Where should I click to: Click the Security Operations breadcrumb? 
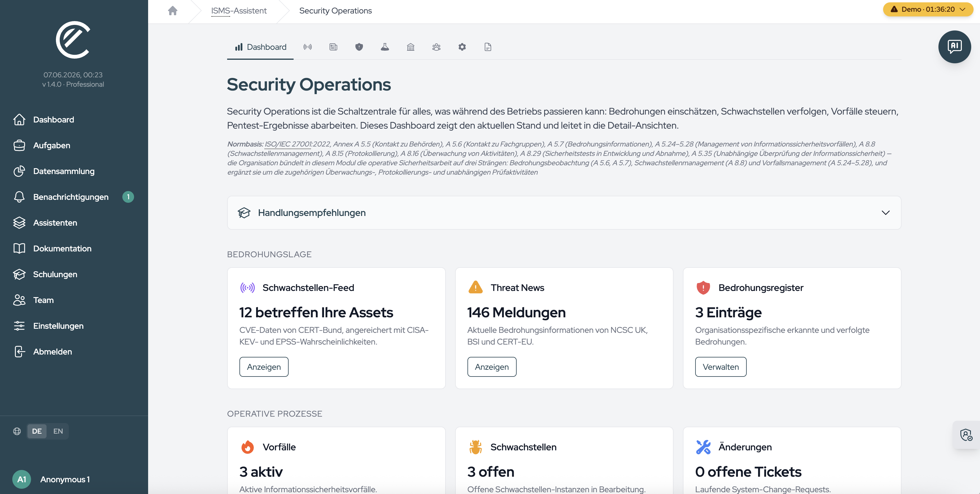[335, 11]
